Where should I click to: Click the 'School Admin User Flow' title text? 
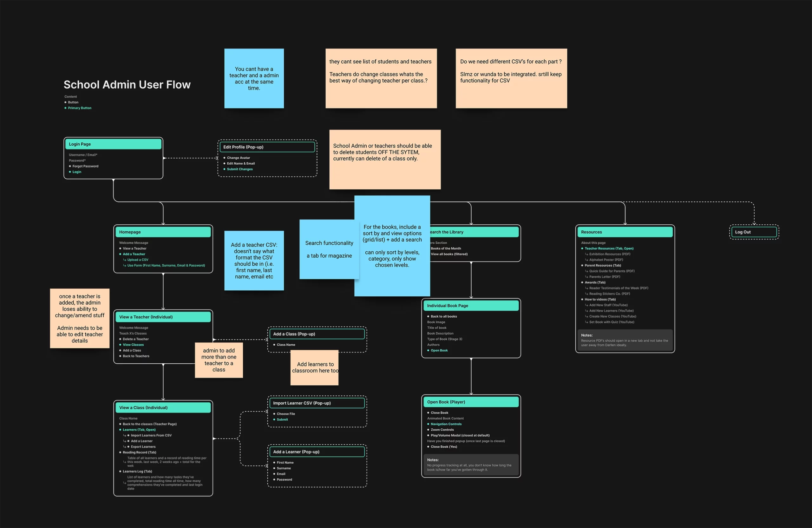[127, 85]
